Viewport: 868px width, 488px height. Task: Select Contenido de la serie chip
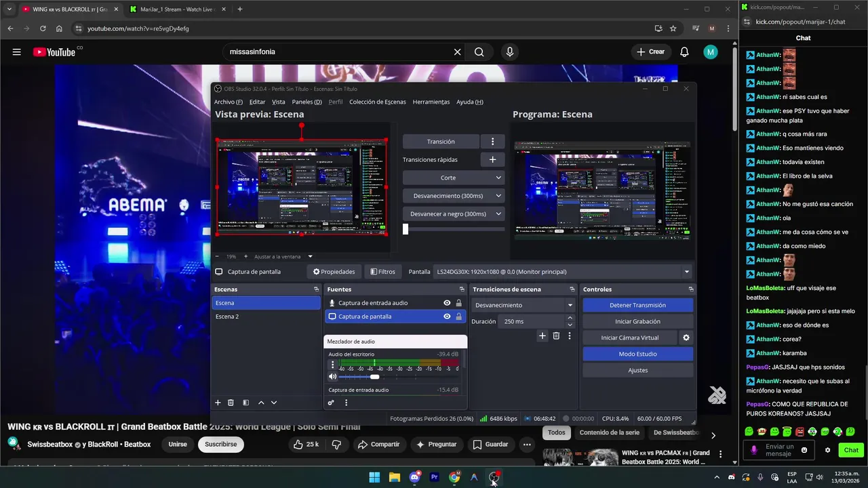coord(609,432)
